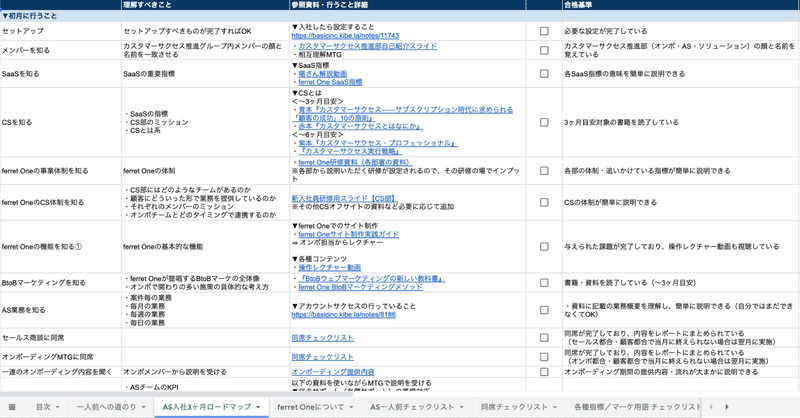The height and width of the screenshot is (418, 800).
Task: Open 紫本『カスタマーサクセス・プロフェッショナル』 link
Action: pos(378,143)
